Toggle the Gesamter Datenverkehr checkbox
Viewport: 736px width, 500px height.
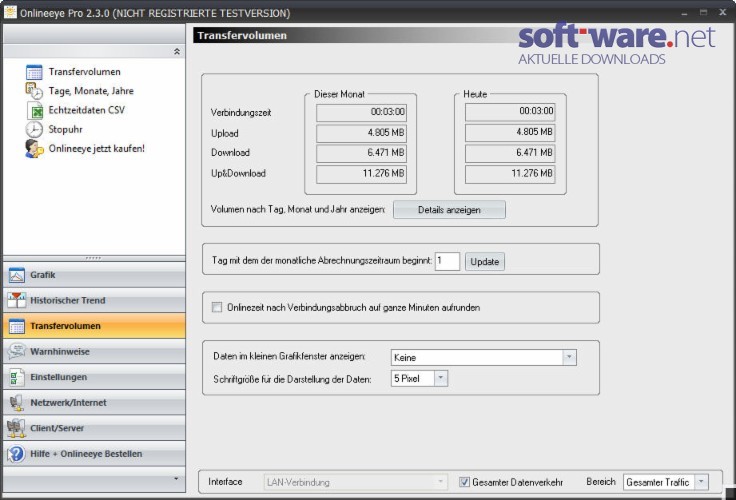[x=464, y=482]
